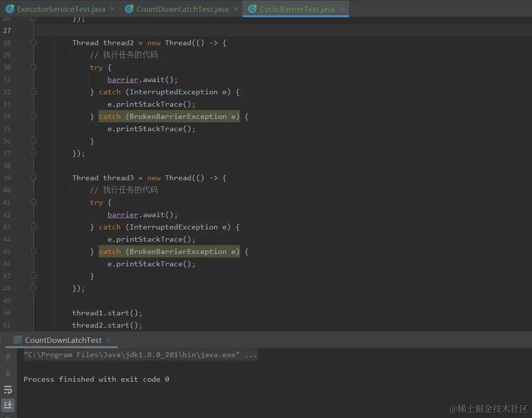
Task: Close the CyclicBarrierTest.java tab
Action: tap(342, 9)
